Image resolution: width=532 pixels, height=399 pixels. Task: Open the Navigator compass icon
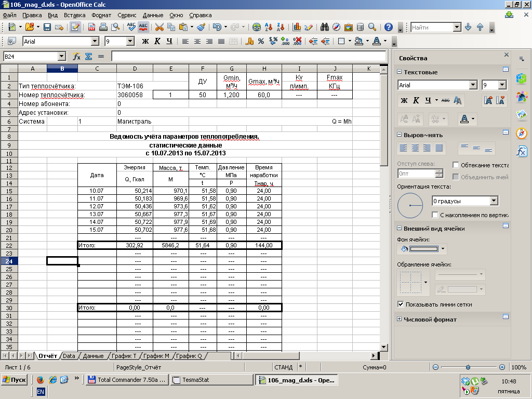[x=336, y=27]
